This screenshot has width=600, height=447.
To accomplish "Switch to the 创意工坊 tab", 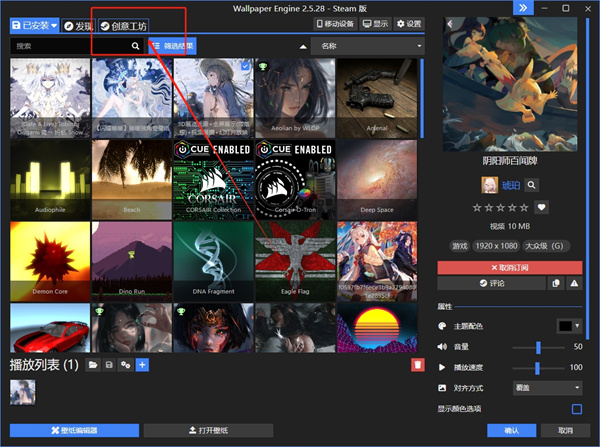I will tap(124, 26).
